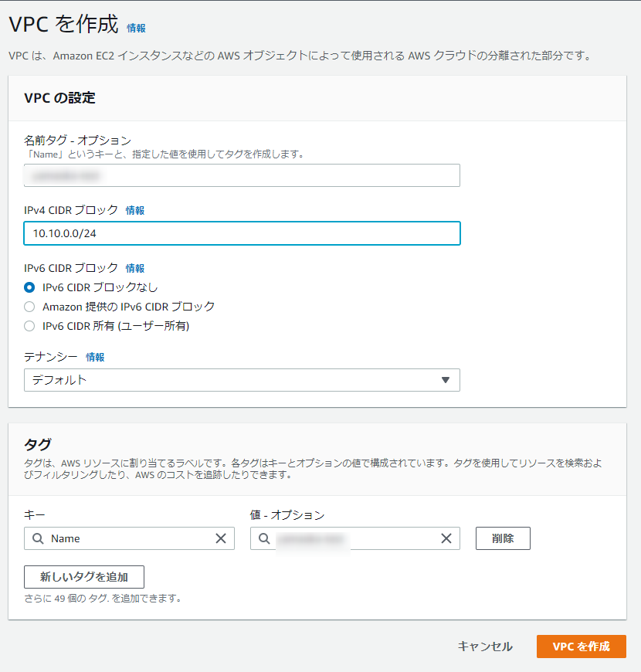Open 情報 link beside テナンシー
The width and height of the screenshot is (641, 672).
pyautogui.click(x=95, y=357)
